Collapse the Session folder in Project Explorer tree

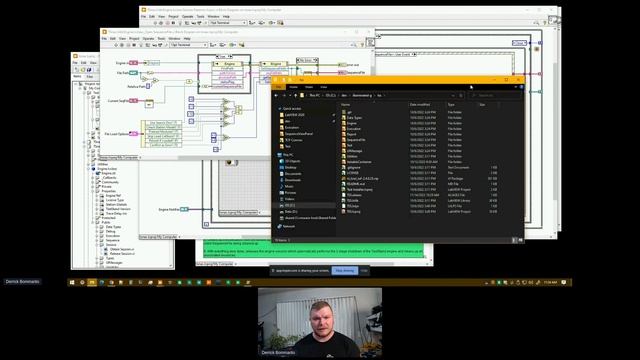coord(97,245)
